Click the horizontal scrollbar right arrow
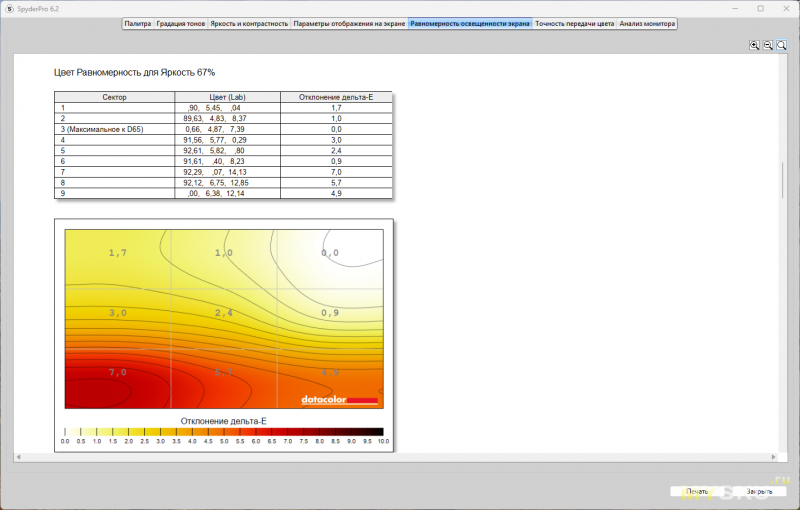This screenshot has height=510, width=800. tap(774, 457)
